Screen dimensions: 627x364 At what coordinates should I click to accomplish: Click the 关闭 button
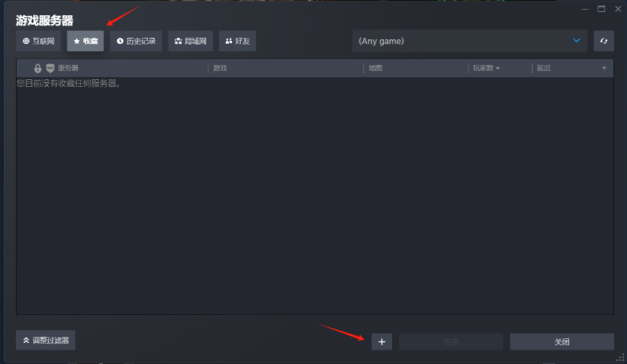(x=561, y=342)
